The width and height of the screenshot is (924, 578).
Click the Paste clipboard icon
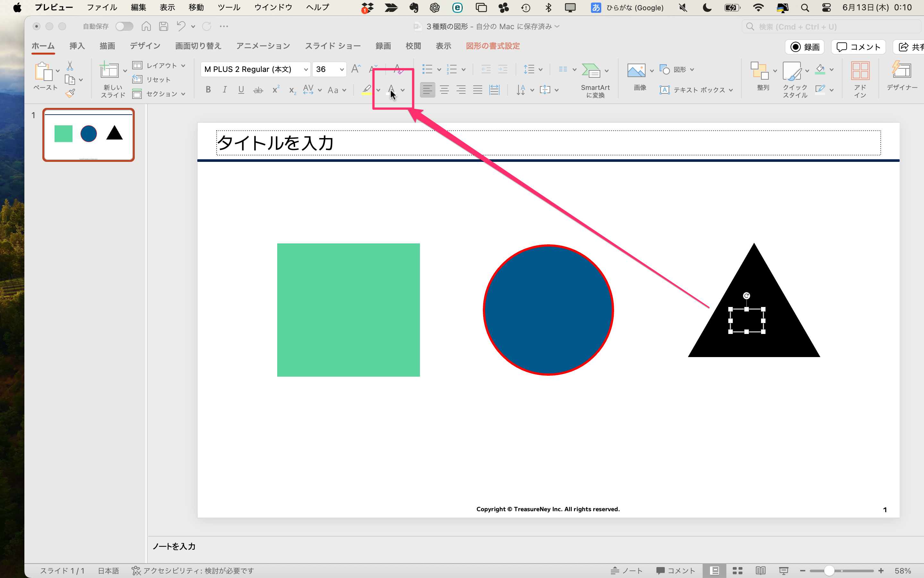[x=44, y=72]
